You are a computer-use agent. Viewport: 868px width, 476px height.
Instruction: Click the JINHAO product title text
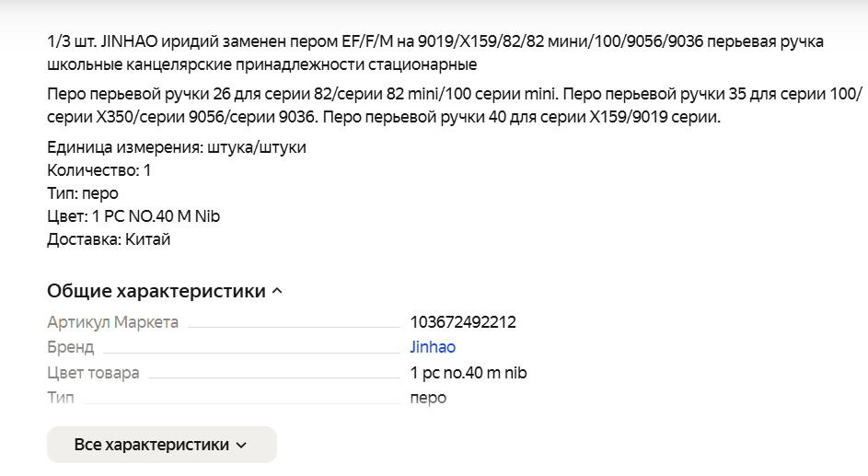coord(434,53)
